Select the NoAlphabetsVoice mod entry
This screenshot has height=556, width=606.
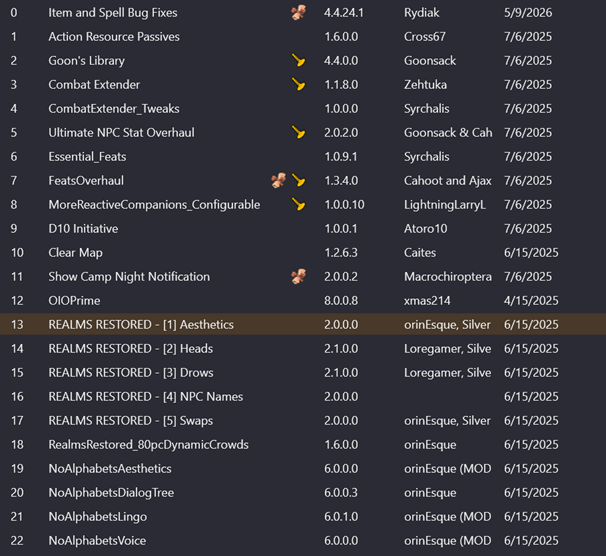click(303, 540)
